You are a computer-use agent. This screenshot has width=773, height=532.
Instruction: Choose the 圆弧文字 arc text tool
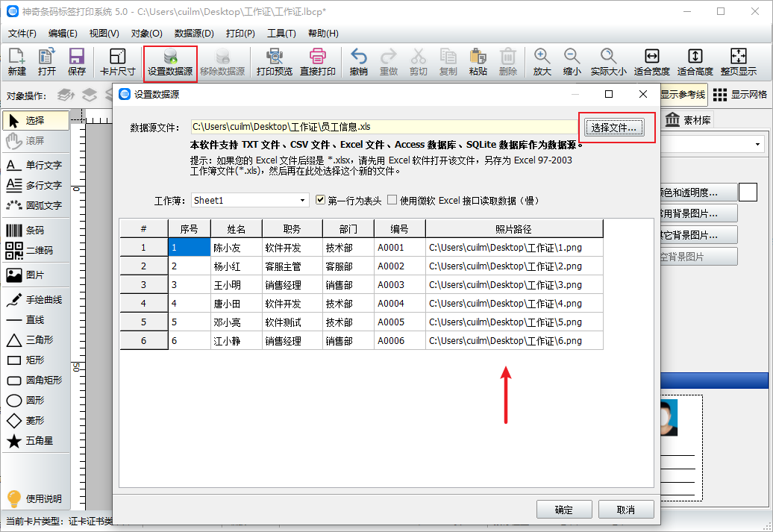pos(36,206)
